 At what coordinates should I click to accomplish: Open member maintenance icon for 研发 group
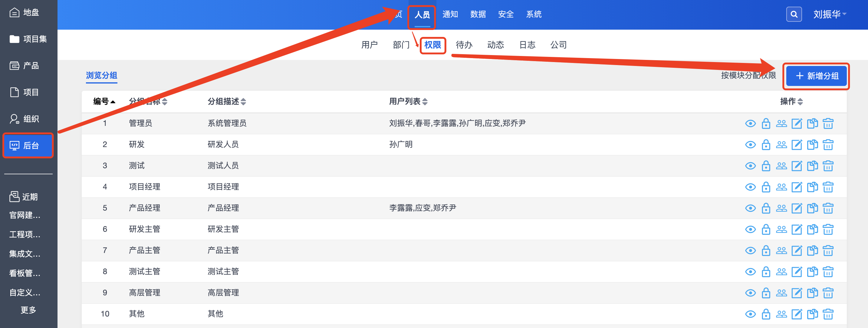[x=781, y=145]
